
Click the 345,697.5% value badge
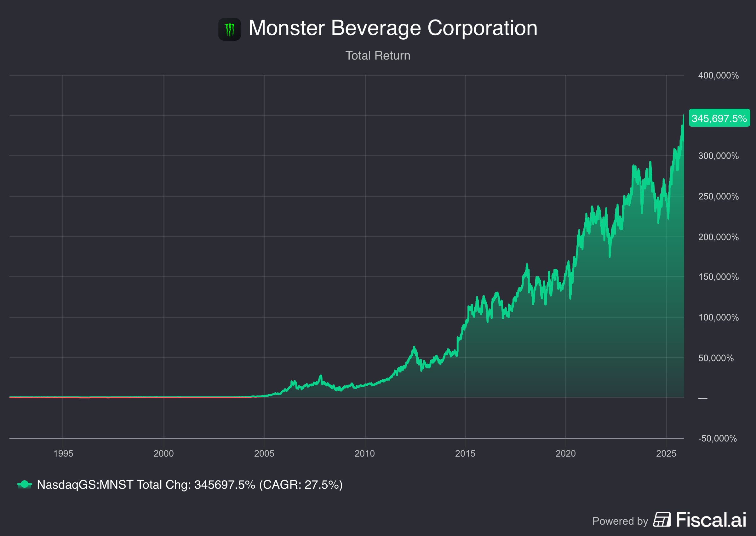(x=719, y=118)
